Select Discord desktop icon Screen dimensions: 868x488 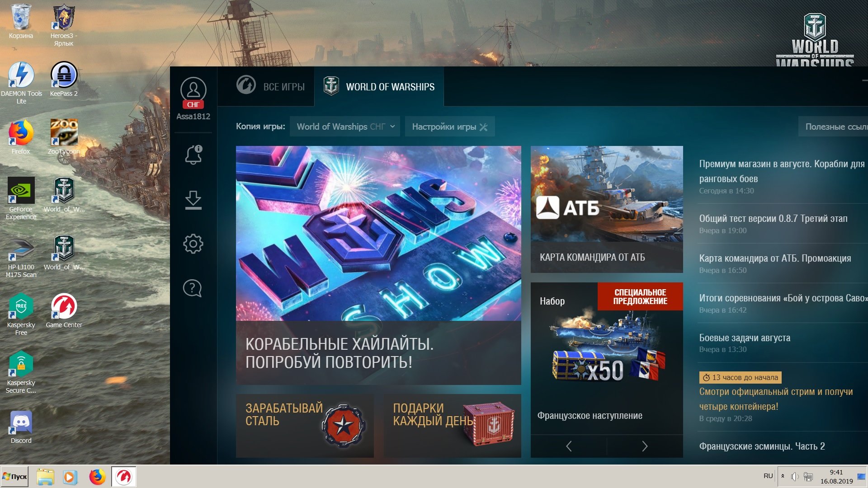coord(21,427)
